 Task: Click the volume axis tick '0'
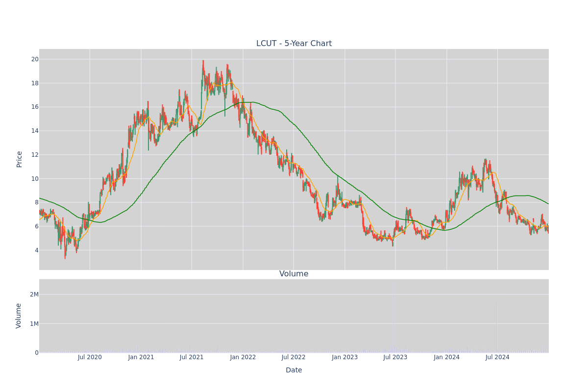click(37, 353)
